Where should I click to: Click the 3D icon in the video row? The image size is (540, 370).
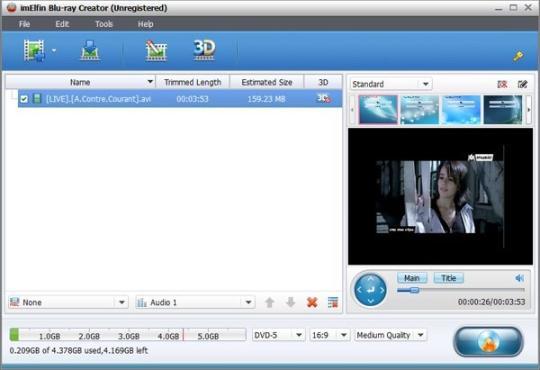pyautogui.click(x=323, y=99)
